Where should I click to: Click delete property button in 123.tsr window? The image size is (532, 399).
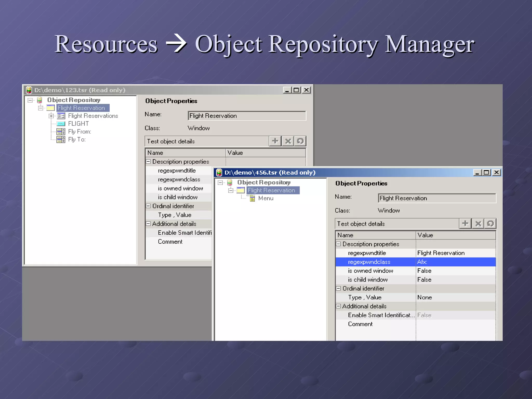click(288, 141)
